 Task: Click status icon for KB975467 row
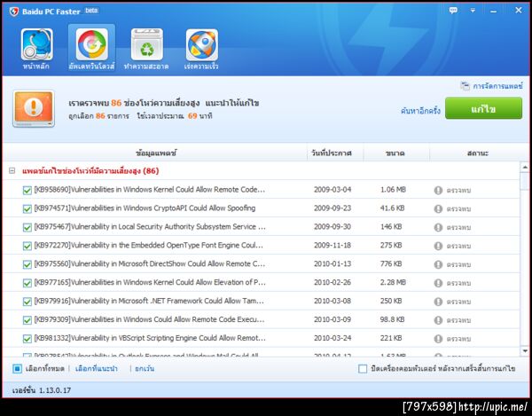click(438, 227)
